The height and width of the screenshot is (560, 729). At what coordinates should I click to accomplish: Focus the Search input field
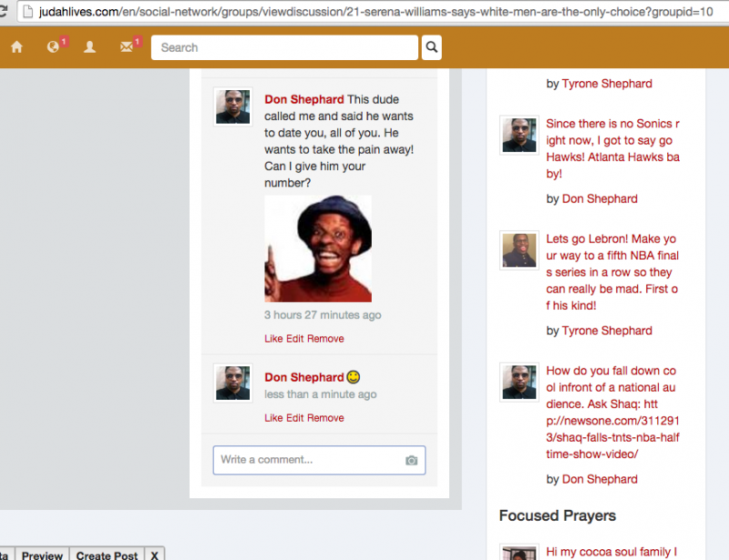284,47
